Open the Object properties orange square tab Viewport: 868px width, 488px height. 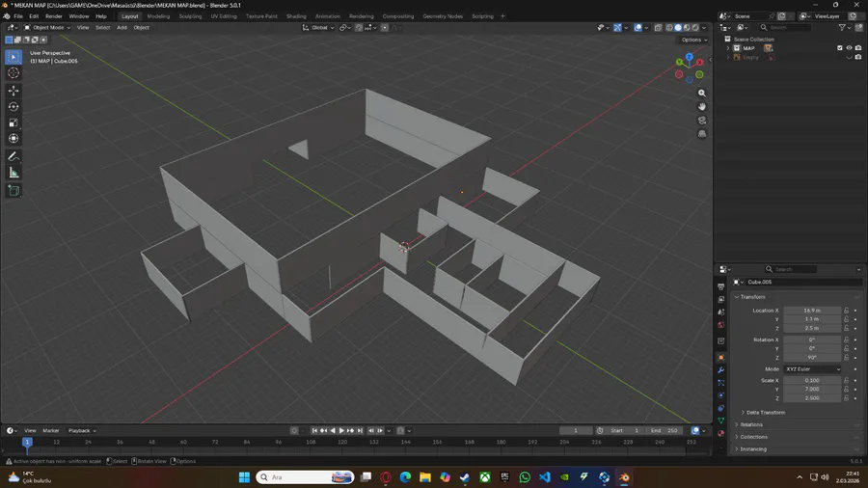tap(720, 358)
